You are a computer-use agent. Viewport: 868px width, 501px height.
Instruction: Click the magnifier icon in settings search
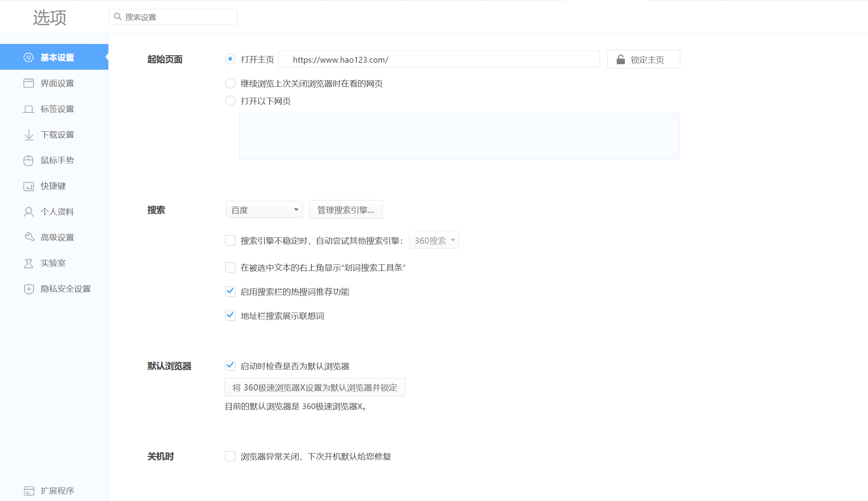coord(117,17)
